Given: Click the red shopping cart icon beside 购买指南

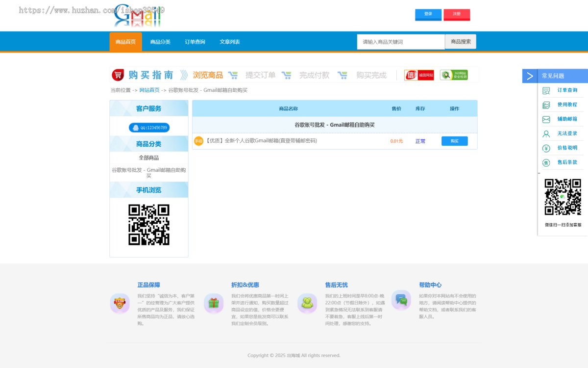Looking at the screenshot, I should (118, 75).
